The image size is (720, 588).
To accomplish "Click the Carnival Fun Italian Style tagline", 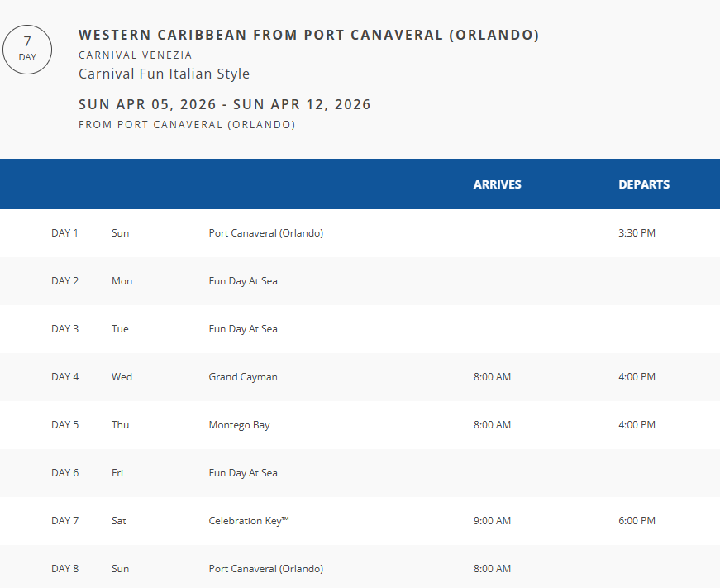I will [164, 74].
